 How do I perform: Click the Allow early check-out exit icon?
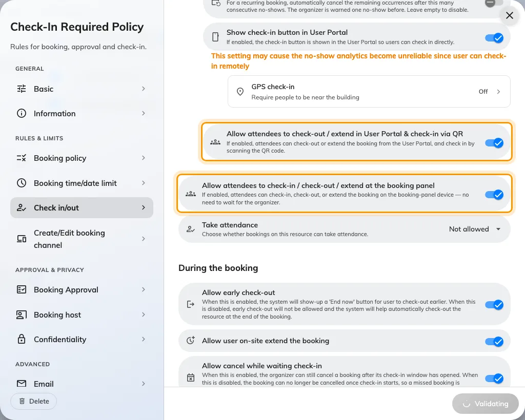(x=191, y=304)
